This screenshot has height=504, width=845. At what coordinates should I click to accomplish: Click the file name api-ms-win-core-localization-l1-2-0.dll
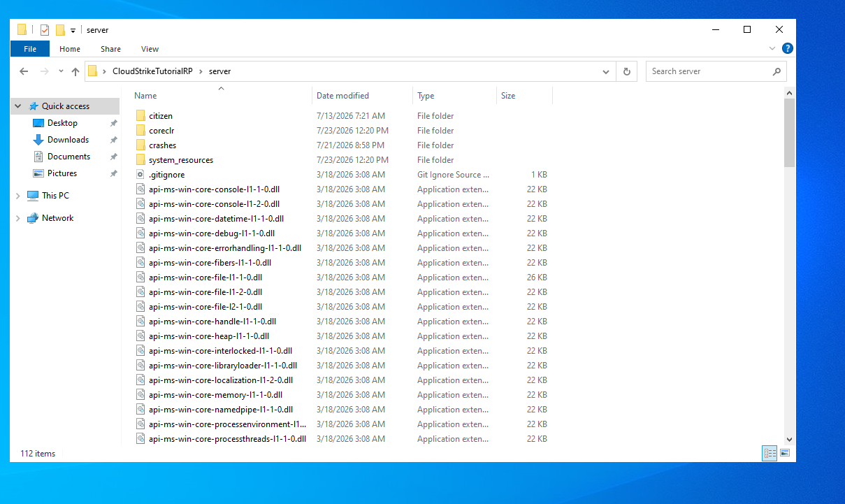(221, 380)
